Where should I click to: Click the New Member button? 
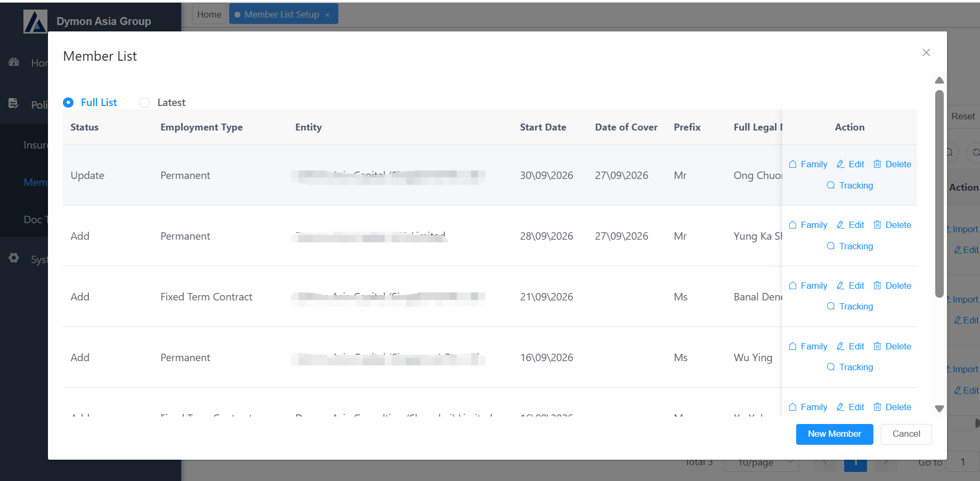(x=835, y=434)
